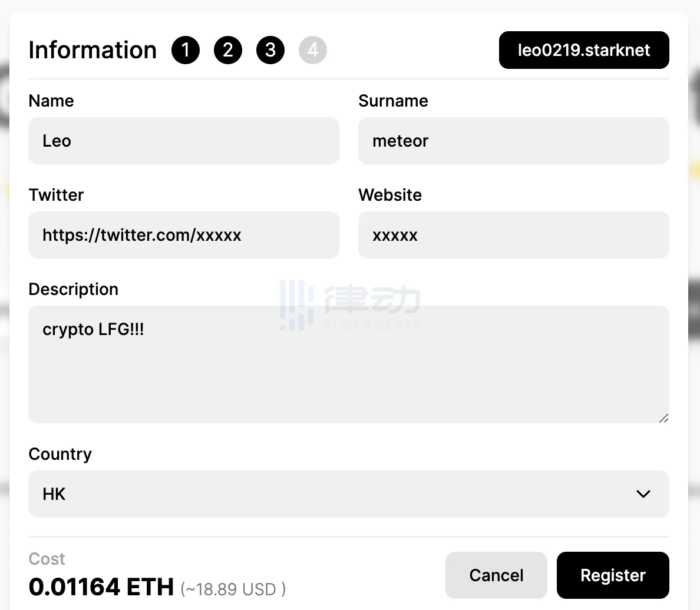Click the Description field label
Viewport: 700px width, 610px height.
coord(74,289)
